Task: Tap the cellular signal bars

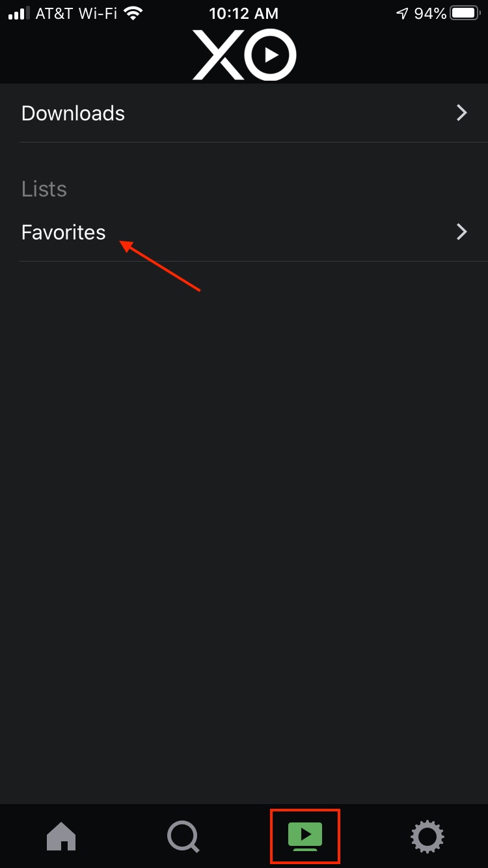Action: pyautogui.click(x=19, y=13)
